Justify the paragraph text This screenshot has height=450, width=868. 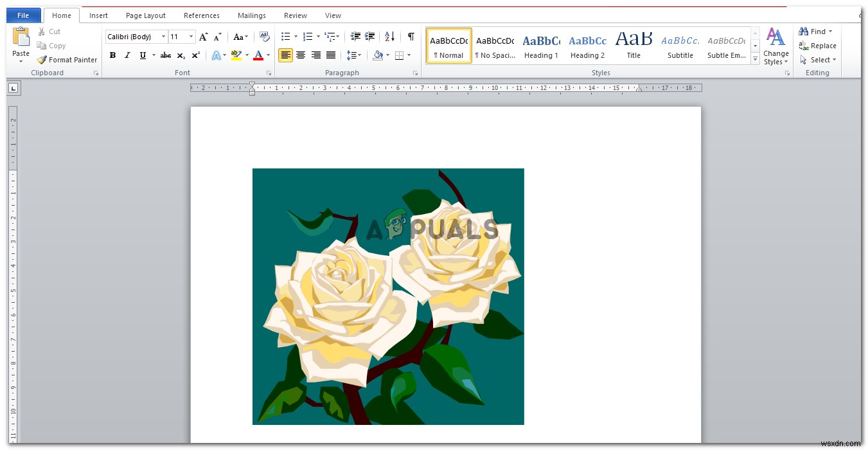coord(331,55)
